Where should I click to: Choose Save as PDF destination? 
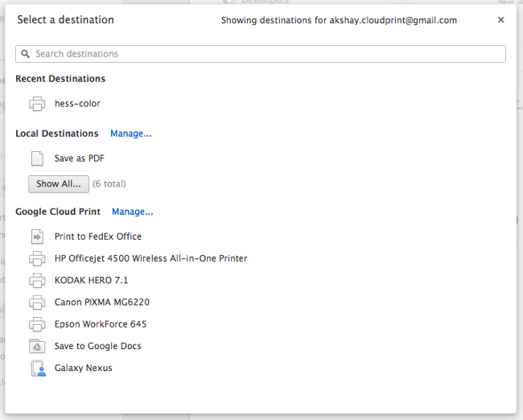[80, 159]
